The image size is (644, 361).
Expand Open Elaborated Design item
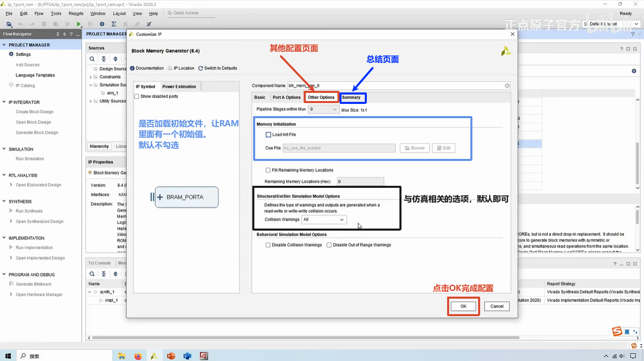click(11, 185)
